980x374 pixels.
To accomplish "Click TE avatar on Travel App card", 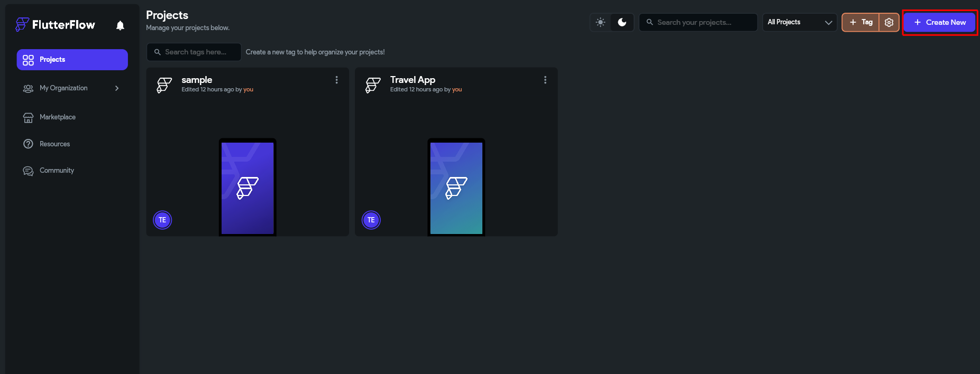I will coord(371,220).
